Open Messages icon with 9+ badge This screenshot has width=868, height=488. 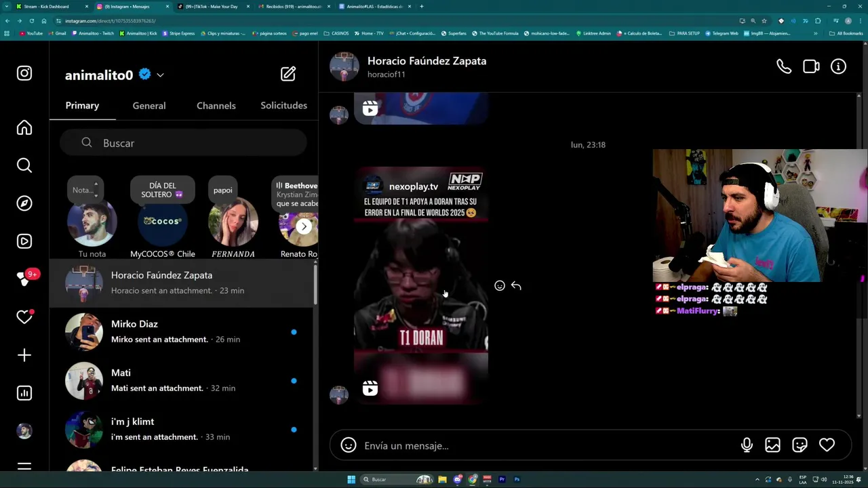pos(26,279)
